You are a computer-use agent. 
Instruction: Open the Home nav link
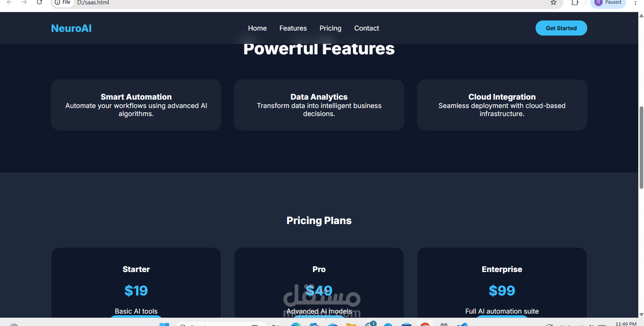[257, 28]
